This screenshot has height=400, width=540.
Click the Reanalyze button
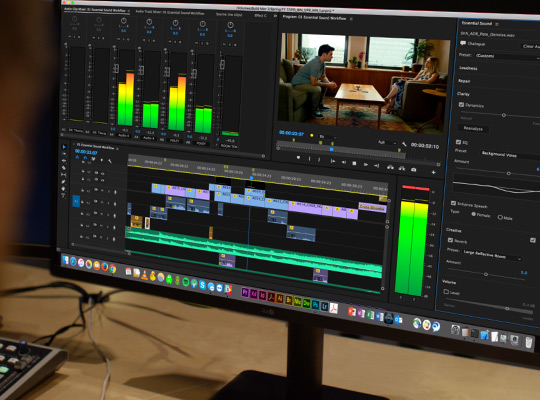tap(472, 128)
